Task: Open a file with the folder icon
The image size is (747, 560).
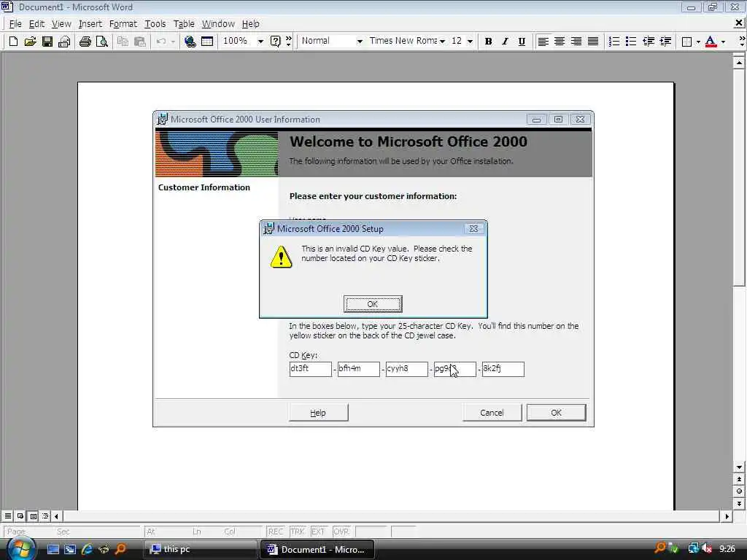Action: tap(30, 42)
